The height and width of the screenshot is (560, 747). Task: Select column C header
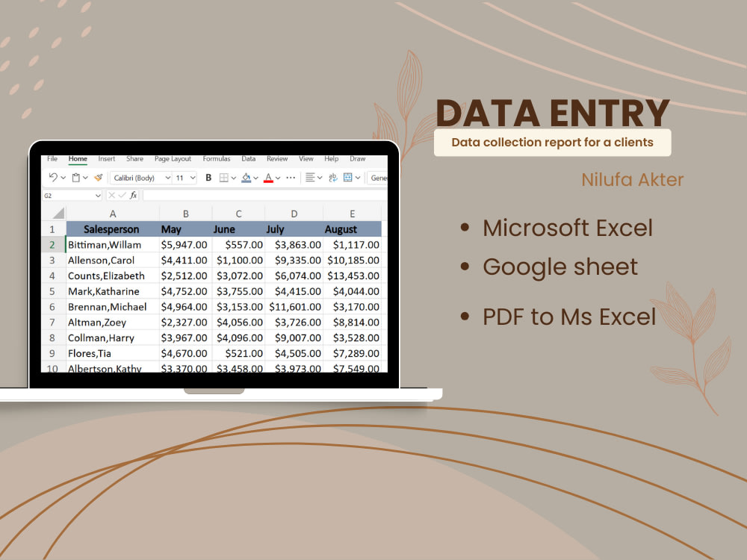tap(238, 214)
